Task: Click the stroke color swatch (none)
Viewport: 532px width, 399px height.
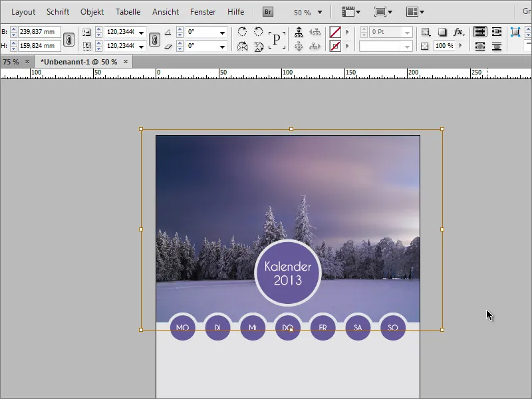Action: (335, 46)
